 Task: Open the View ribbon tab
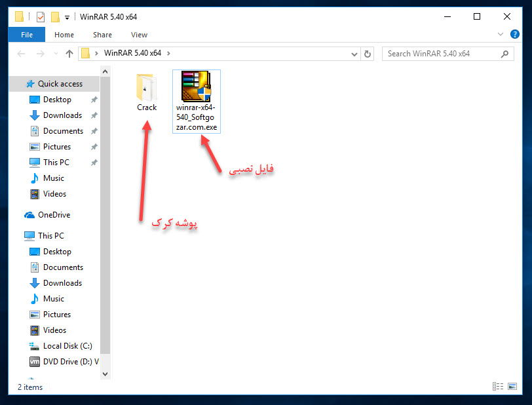coord(139,35)
